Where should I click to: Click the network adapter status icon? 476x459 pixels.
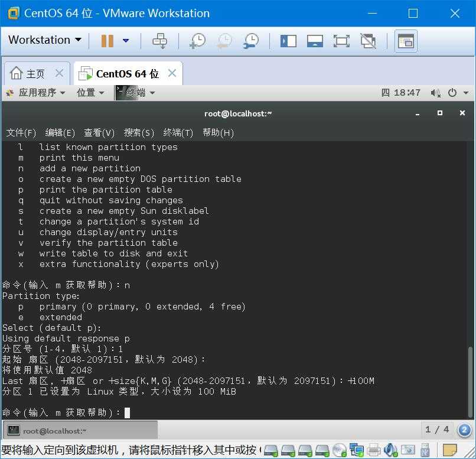point(357,450)
